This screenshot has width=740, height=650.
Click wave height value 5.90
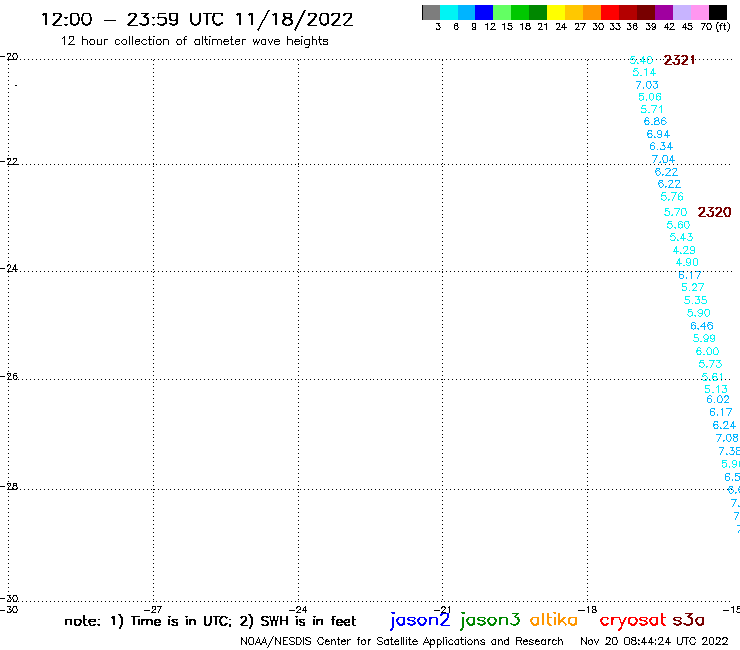[698, 312]
